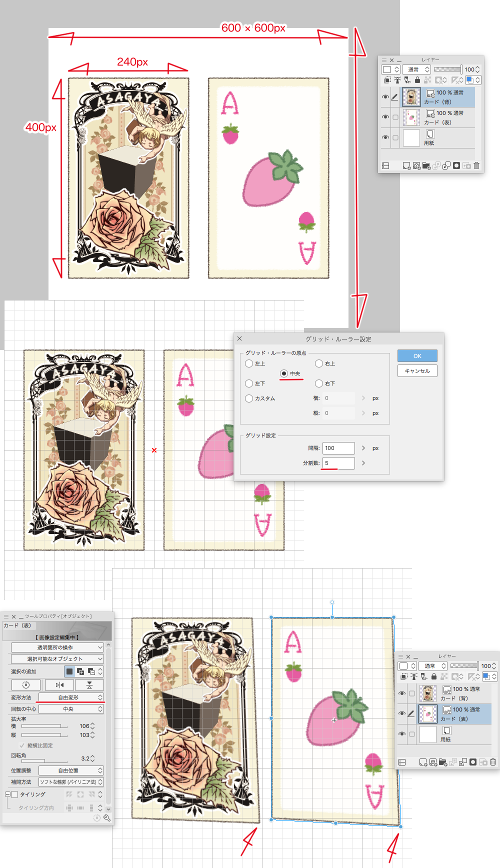The image size is (500, 868).
Task: Open 変形方法 dropdown showing 自由変形
Action: [71, 697]
